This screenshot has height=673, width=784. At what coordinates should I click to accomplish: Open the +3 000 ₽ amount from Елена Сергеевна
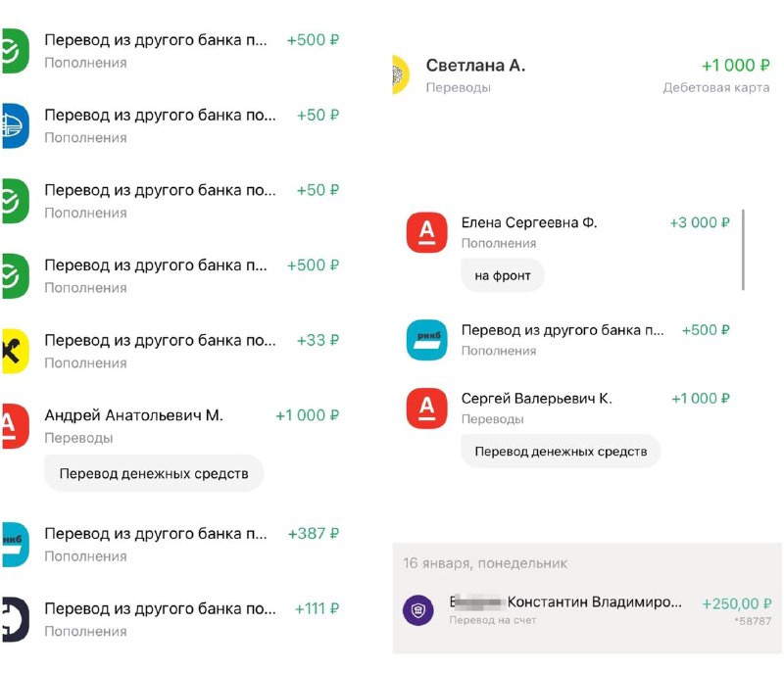click(700, 222)
